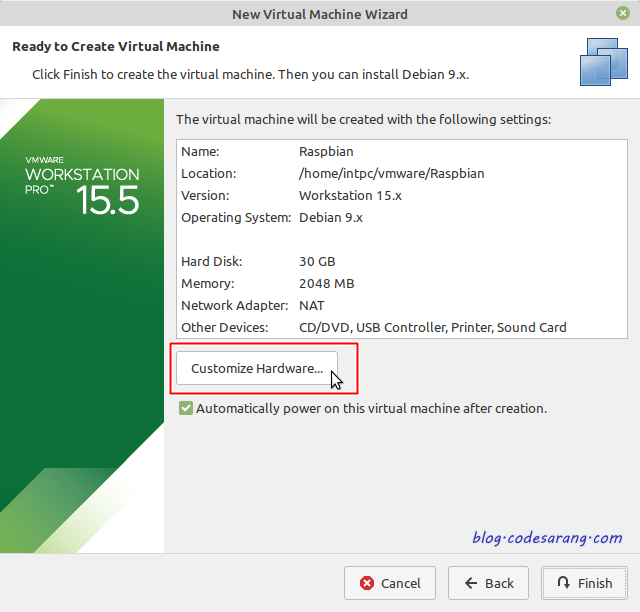This screenshot has height=612, width=640.
Task: Click the 'Location:' label
Action: pos(209,174)
